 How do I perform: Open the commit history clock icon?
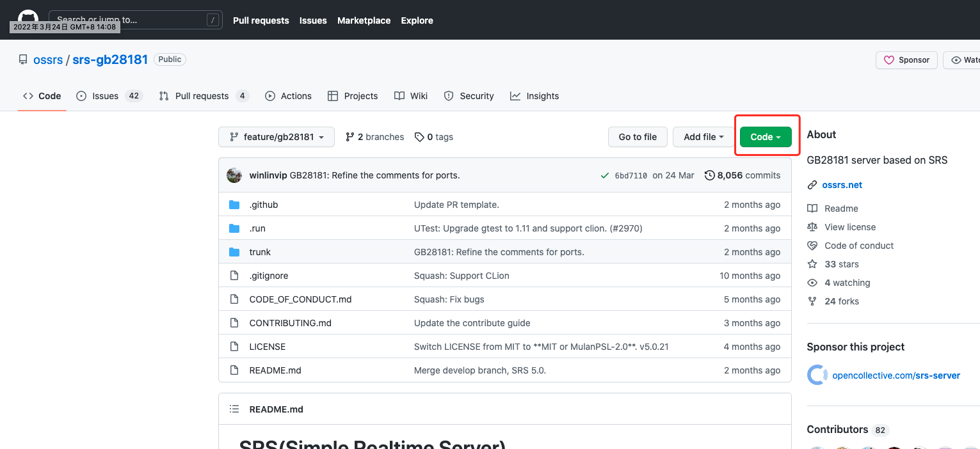click(709, 175)
